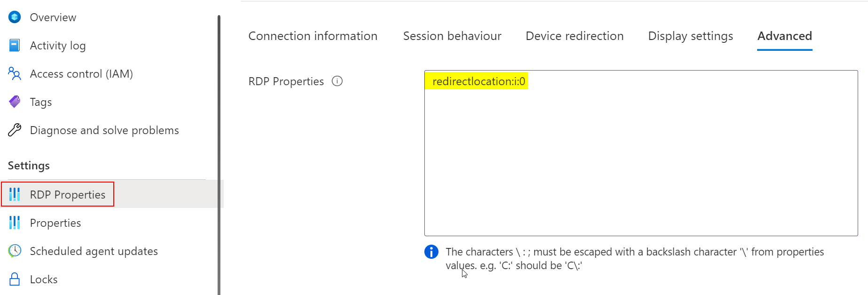Click the Diagnose wrench icon

pos(15,130)
